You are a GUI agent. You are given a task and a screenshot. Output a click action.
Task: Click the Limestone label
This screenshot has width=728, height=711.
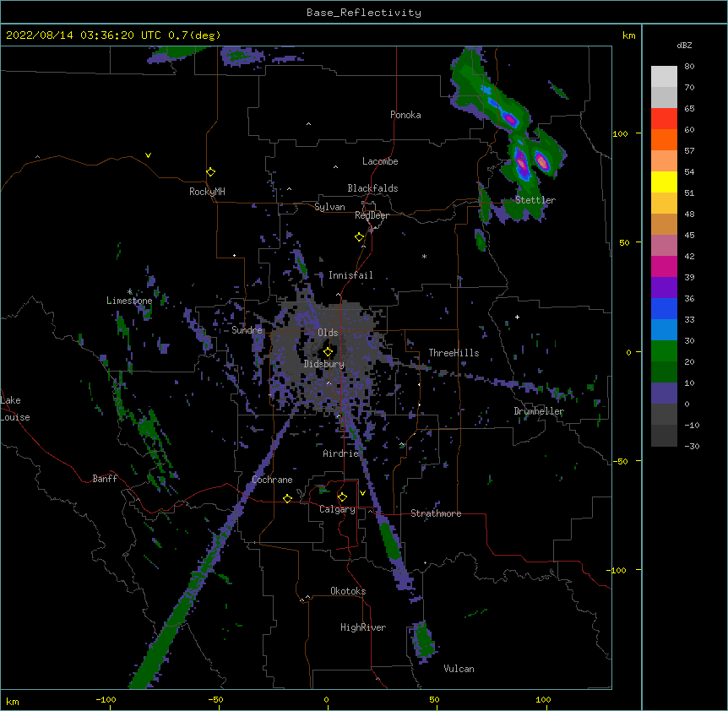(129, 301)
